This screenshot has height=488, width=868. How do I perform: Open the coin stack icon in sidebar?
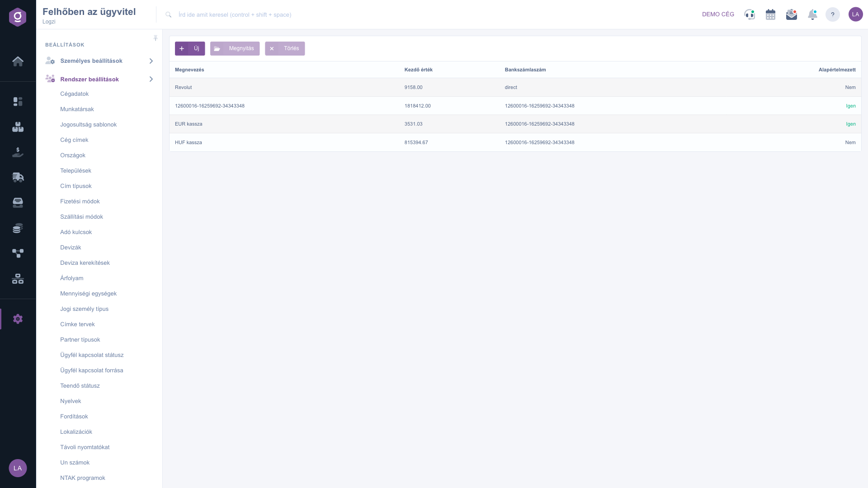(x=18, y=228)
